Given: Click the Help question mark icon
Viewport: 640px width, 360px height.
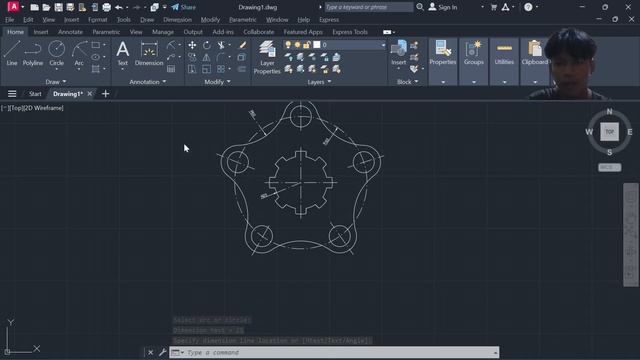Looking at the screenshot, I should pyautogui.click(x=528, y=7).
